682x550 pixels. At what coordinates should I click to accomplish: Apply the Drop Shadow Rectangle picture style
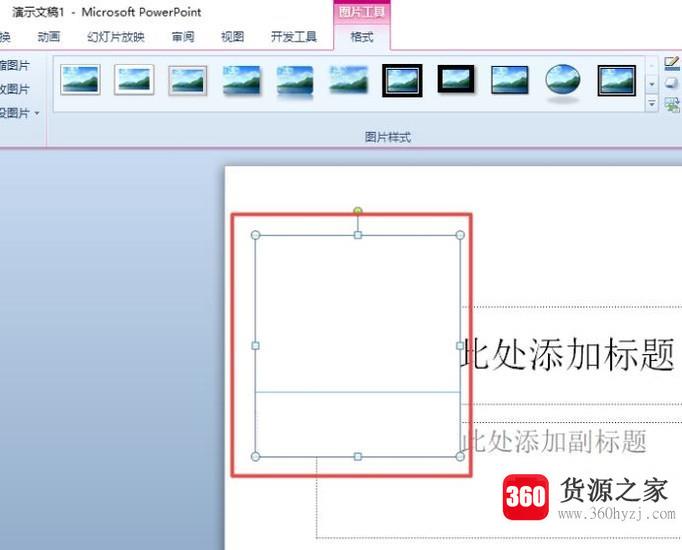click(x=241, y=80)
